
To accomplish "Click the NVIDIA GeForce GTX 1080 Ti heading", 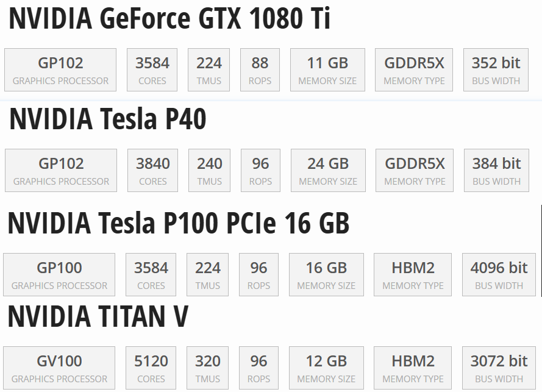I will click(169, 20).
